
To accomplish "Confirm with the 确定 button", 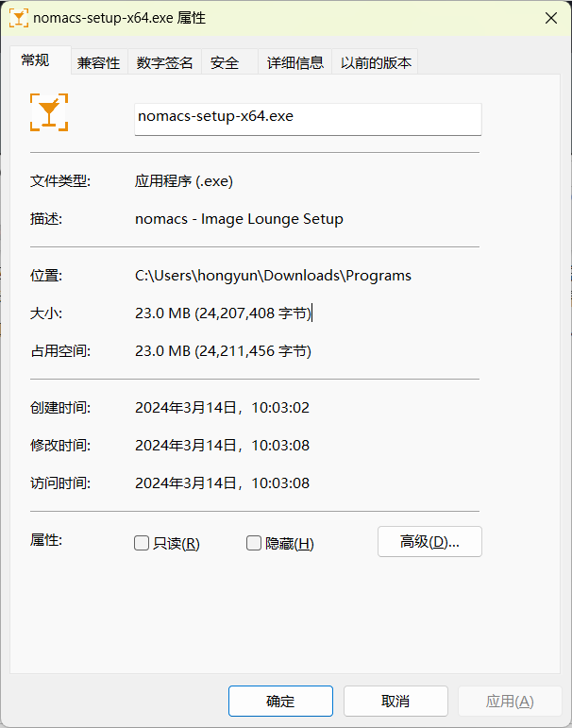I will pyautogui.click(x=281, y=701).
